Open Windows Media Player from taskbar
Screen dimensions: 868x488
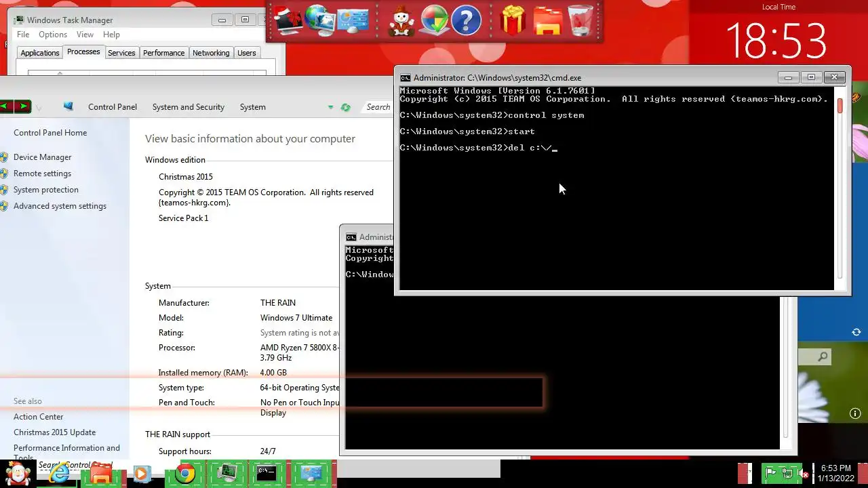(x=142, y=474)
